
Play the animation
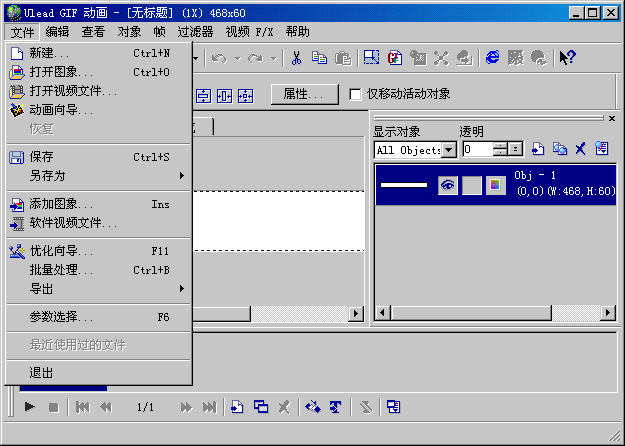click(29, 407)
